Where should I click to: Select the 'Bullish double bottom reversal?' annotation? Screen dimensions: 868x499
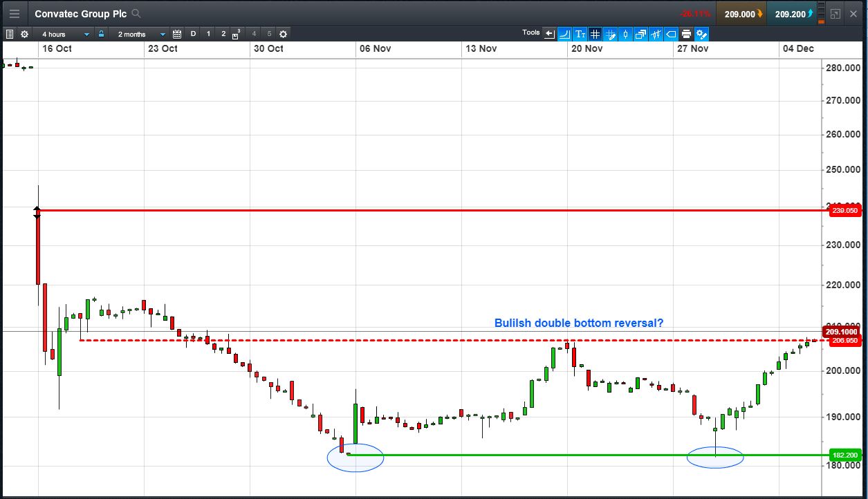[x=579, y=323]
